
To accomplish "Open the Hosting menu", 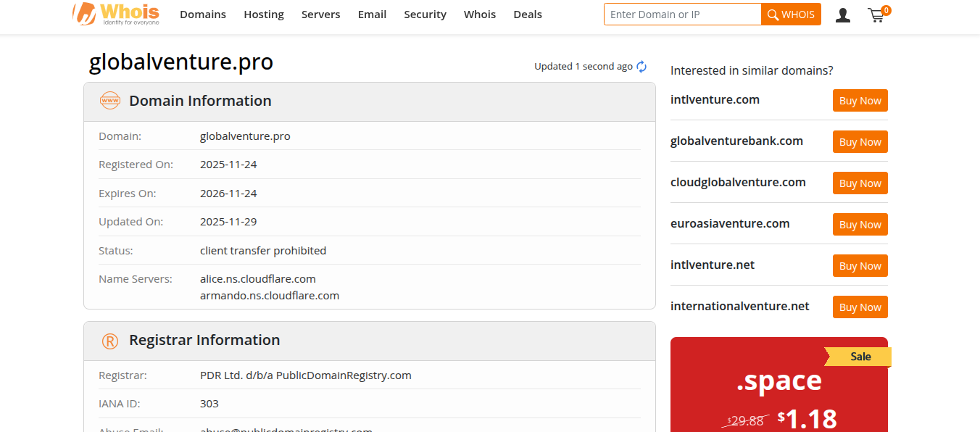I will point(264,14).
